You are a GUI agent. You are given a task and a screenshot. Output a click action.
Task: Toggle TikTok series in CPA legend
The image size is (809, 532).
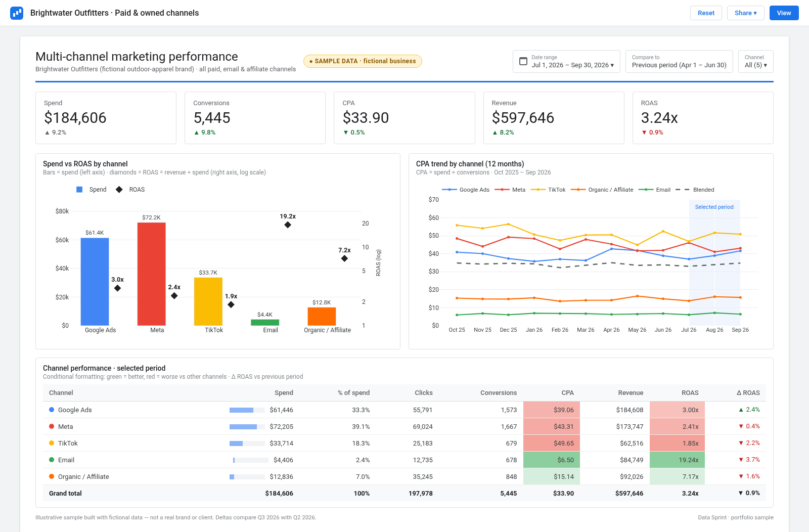point(548,190)
